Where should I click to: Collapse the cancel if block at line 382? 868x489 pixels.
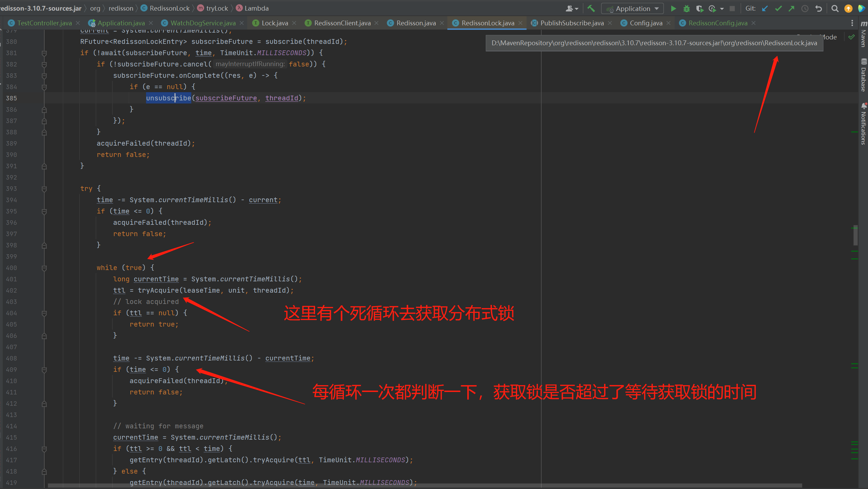coord(44,64)
